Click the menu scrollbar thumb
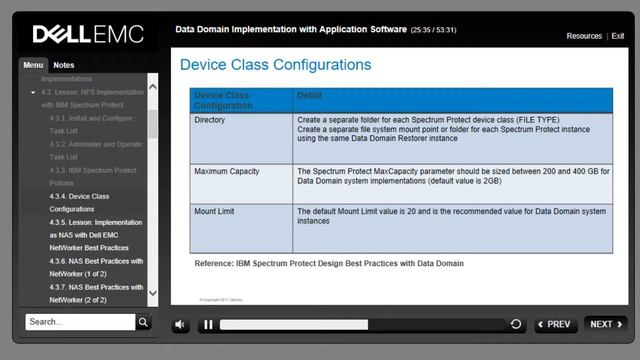This screenshot has width=640, height=360. [x=153, y=124]
